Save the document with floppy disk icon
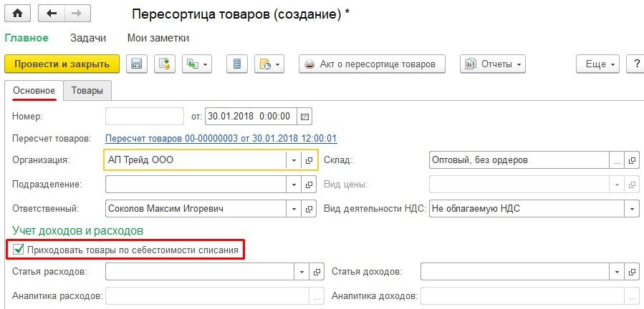 137,64
